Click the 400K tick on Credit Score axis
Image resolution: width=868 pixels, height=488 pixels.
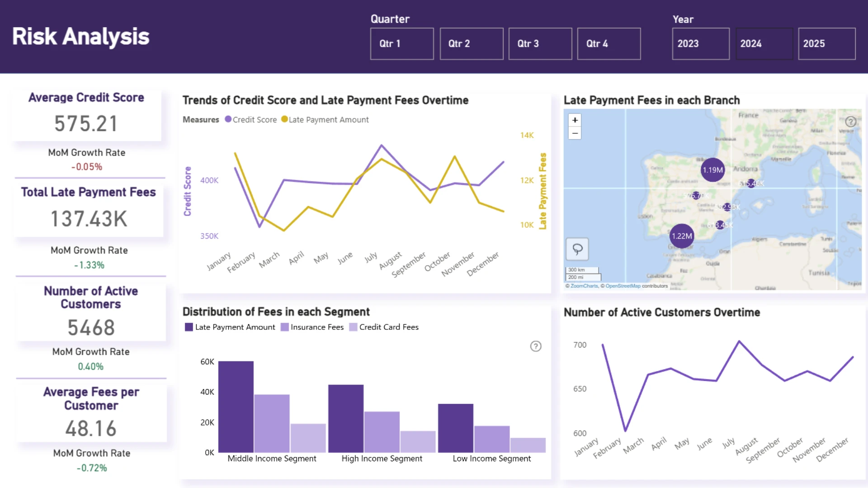click(209, 180)
